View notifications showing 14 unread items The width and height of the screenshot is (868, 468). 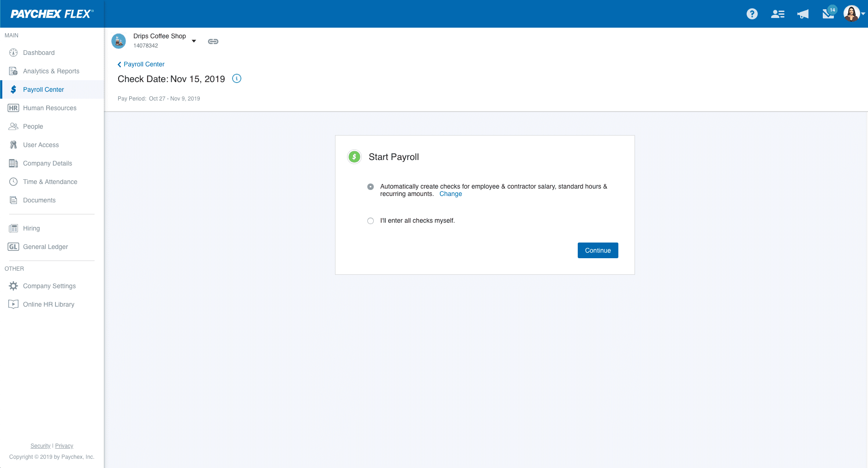point(827,14)
